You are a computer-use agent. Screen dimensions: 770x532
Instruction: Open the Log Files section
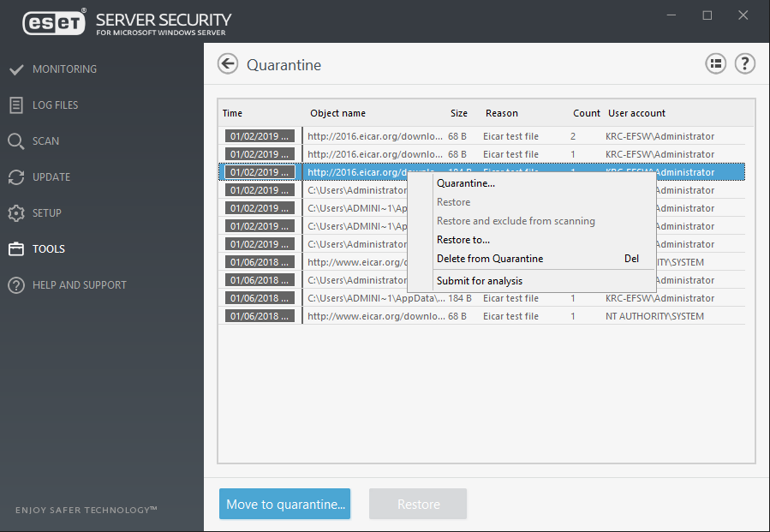[55, 105]
